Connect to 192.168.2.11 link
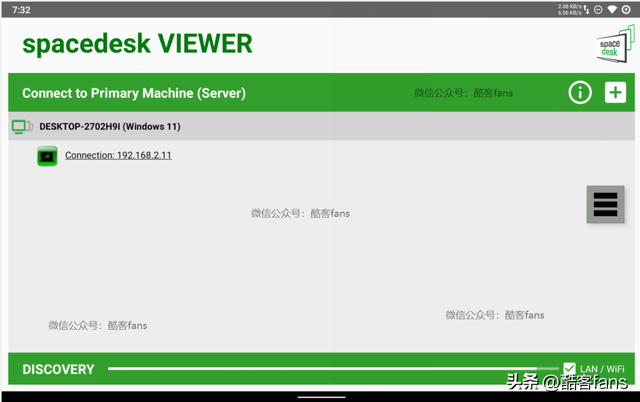This screenshot has height=402, width=640. click(x=118, y=155)
